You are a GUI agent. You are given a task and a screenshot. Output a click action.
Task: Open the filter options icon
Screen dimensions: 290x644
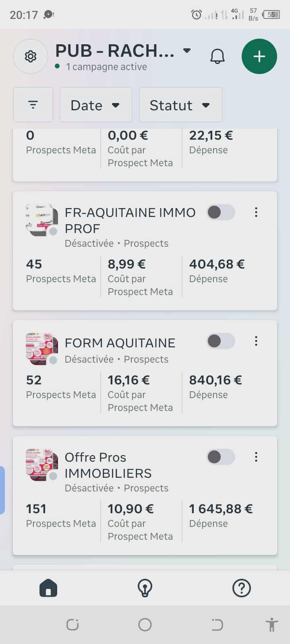[33, 105]
